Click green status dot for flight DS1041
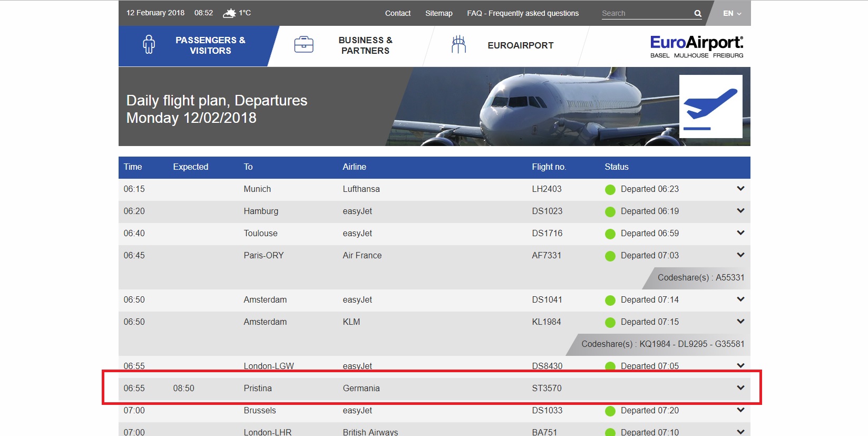Screen dimensions: 868x436 (610, 301)
